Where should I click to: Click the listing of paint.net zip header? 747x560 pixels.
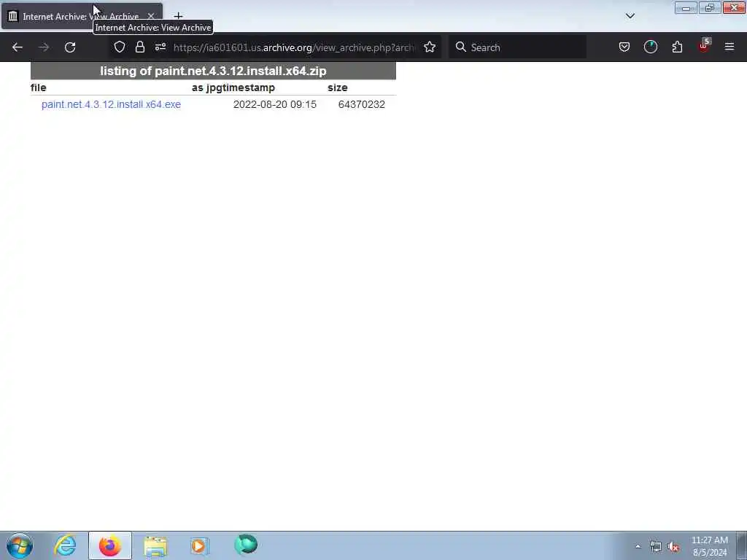pyautogui.click(x=213, y=71)
